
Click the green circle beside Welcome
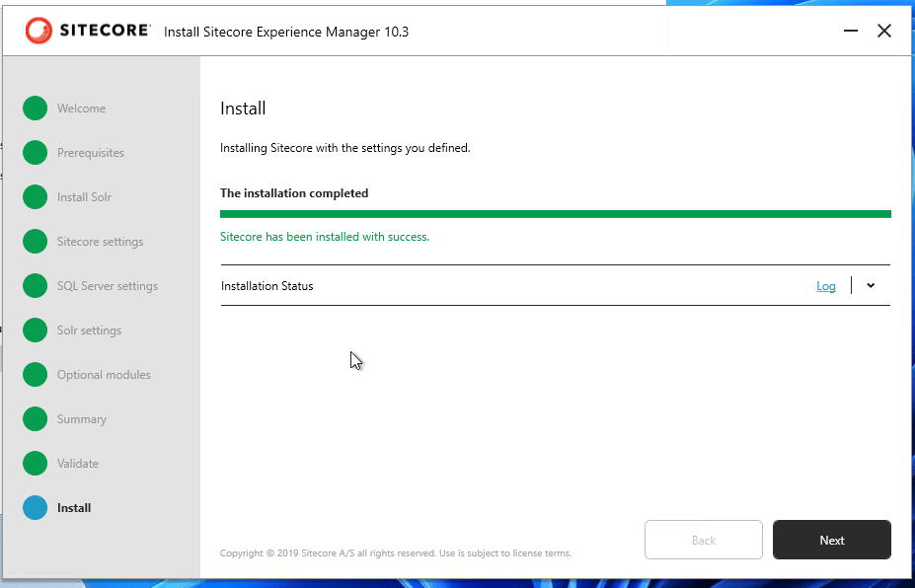point(36,109)
